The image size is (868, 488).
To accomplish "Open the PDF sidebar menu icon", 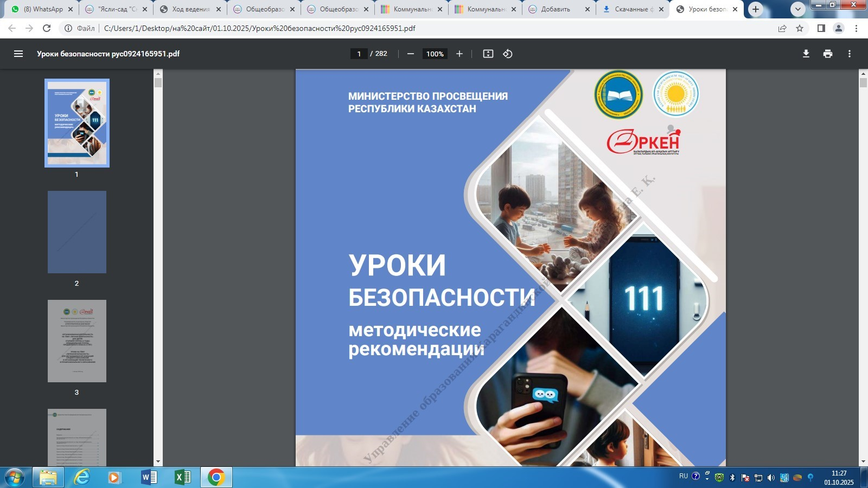I will click(18, 54).
